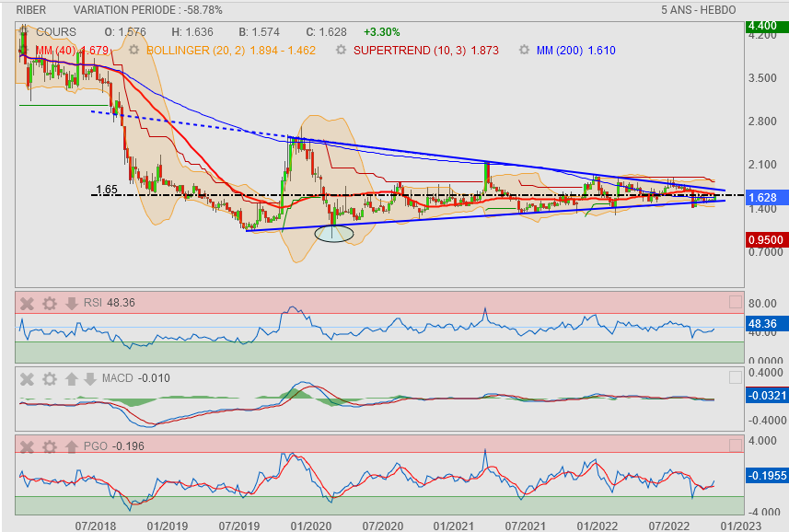Remove the MACD panel with its X icon
This screenshot has height=532, width=789.
(x=28, y=378)
